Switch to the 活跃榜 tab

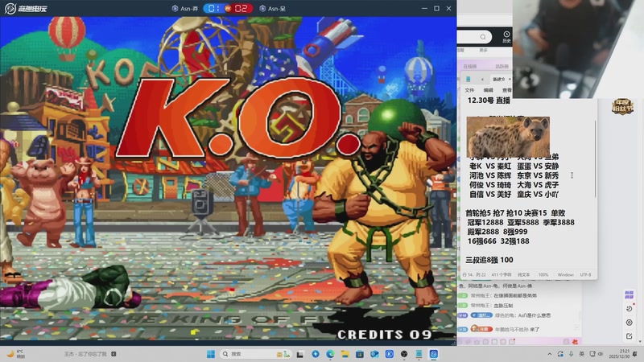(x=502, y=66)
